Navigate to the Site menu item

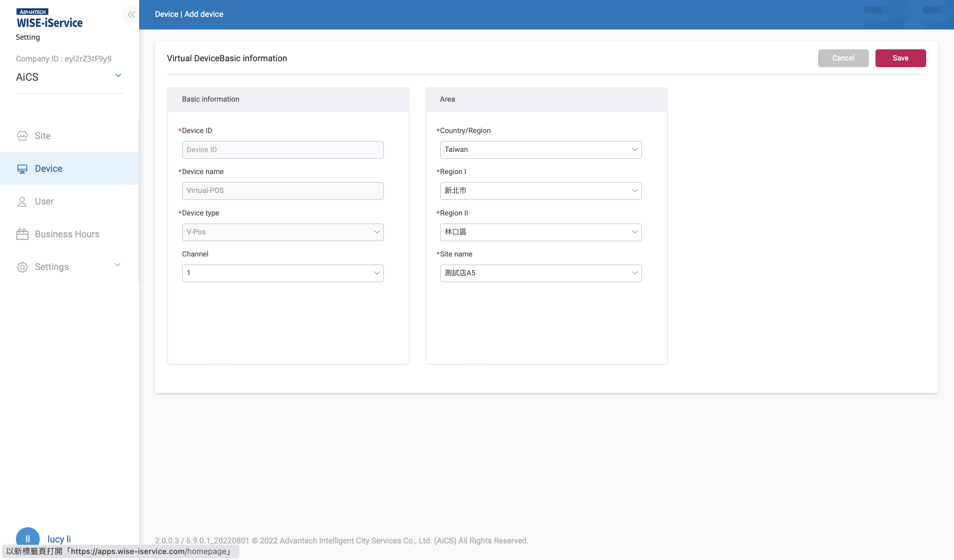(x=42, y=135)
